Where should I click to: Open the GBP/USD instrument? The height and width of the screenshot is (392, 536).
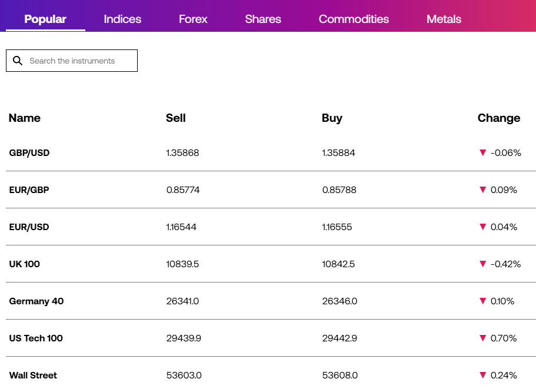point(29,152)
